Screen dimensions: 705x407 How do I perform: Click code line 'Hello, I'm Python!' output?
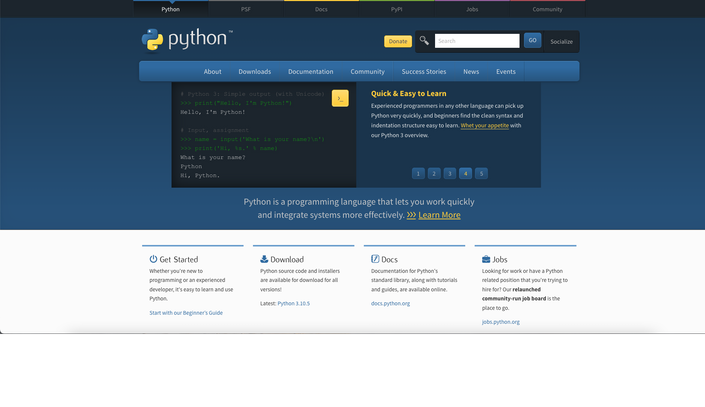coord(213,112)
